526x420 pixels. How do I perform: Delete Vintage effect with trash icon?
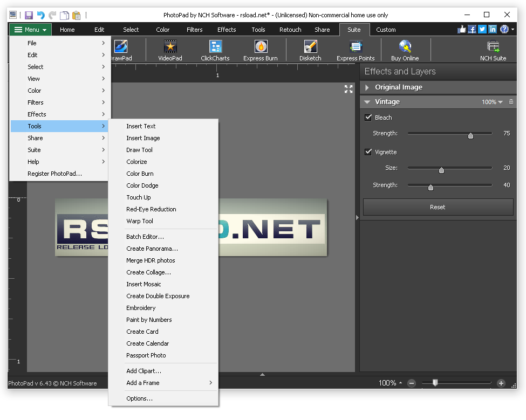tap(511, 101)
